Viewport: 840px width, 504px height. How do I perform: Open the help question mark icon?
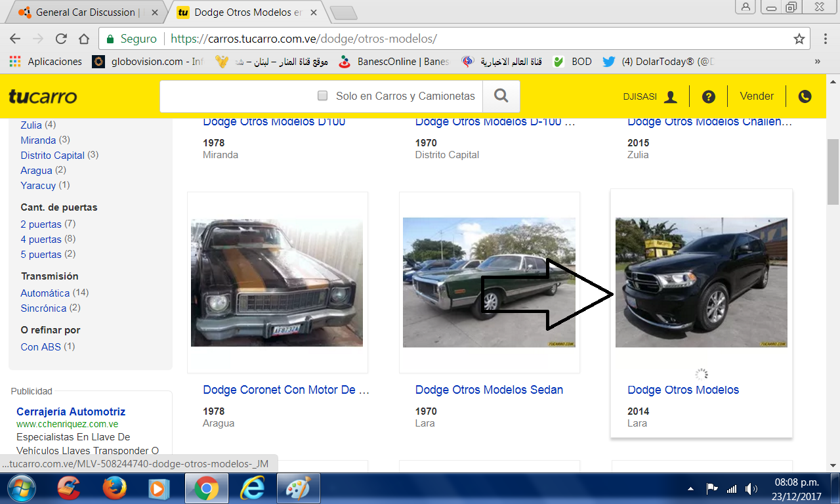click(708, 96)
